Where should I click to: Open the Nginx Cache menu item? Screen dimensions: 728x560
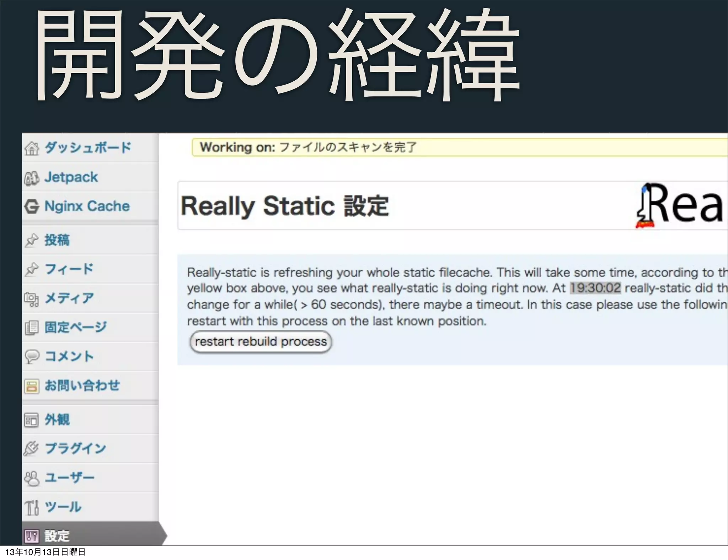pyautogui.click(x=87, y=206)
